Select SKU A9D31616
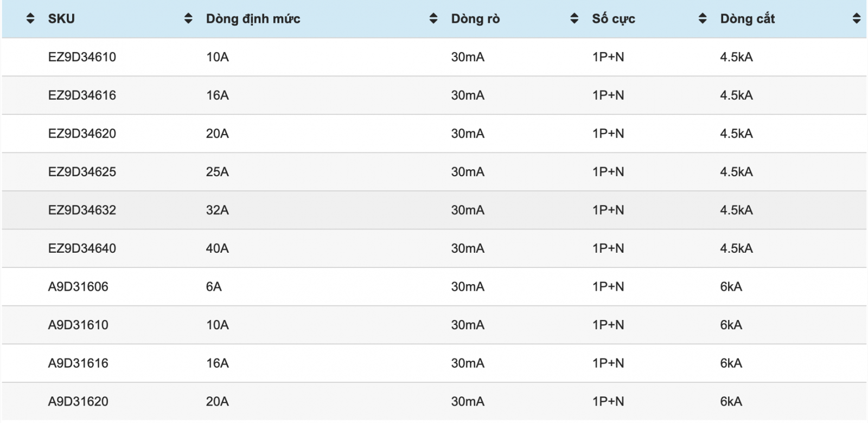Viewport: 868px width, 423px height. (78, 363)
